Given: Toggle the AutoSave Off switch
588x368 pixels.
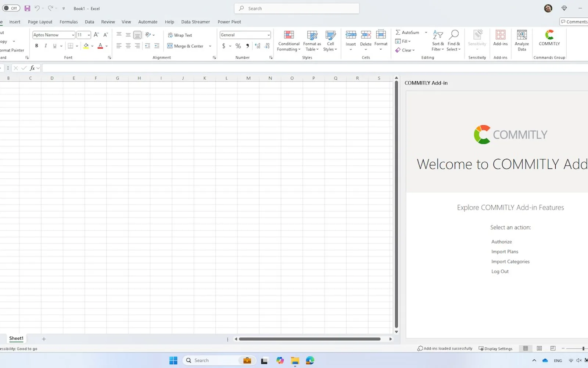Looking at the screenshot, I should (x=11, y=8).
